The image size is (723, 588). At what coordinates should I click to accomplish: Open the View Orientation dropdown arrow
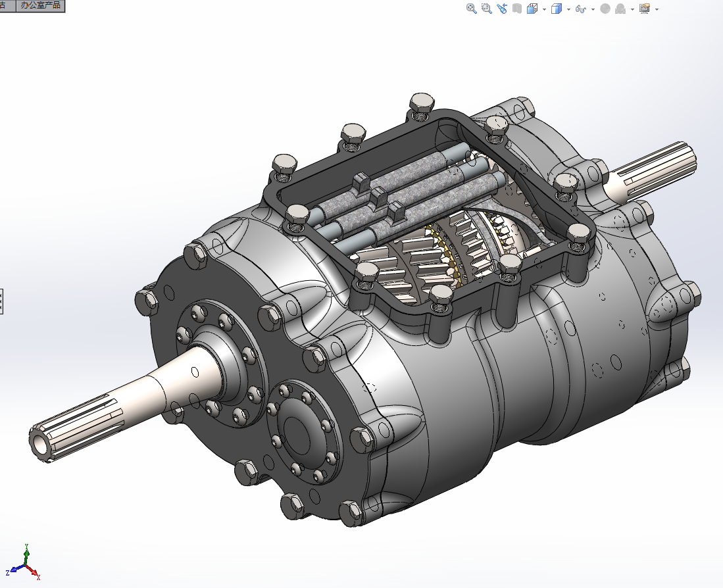point(544,9)
